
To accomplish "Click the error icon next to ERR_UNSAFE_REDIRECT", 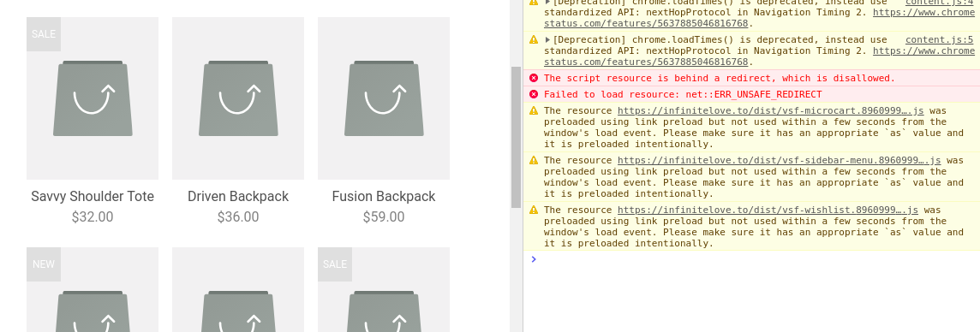I will [533, 94].
